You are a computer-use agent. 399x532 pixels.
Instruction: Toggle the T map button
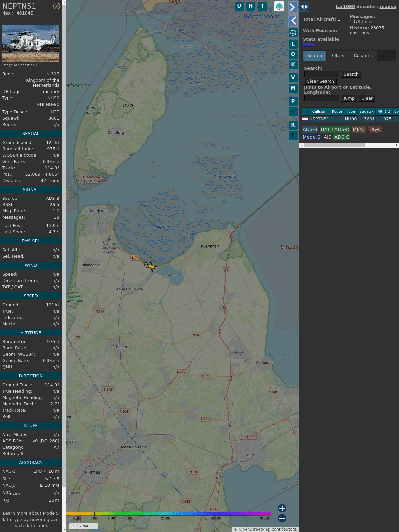263,6
